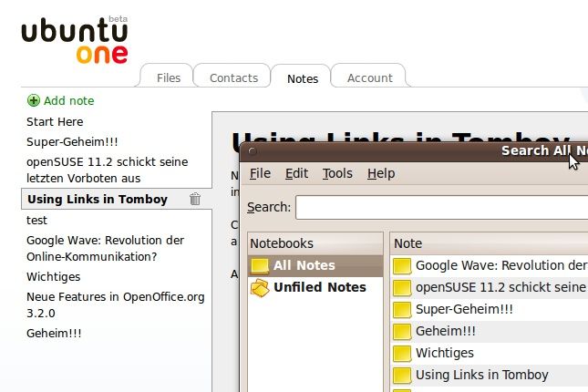Select All Notes notebook
The height and width of the screenshot is (392, 588).
[315, 266]
